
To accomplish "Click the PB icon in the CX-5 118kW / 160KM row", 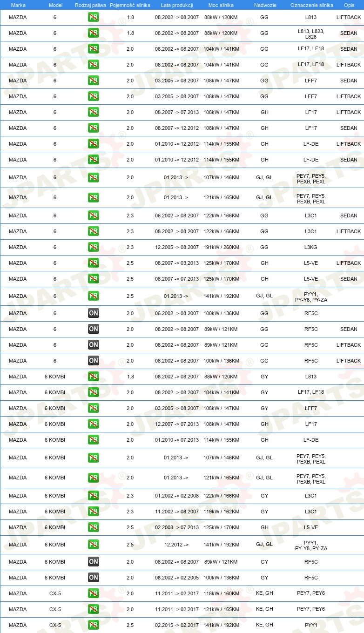I will pos(94,593).
